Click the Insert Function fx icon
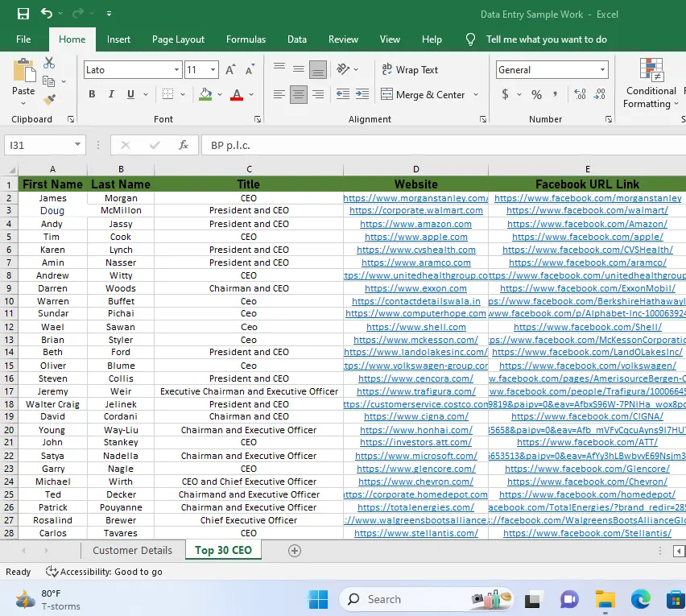The image size is (686, 616). 184,146
